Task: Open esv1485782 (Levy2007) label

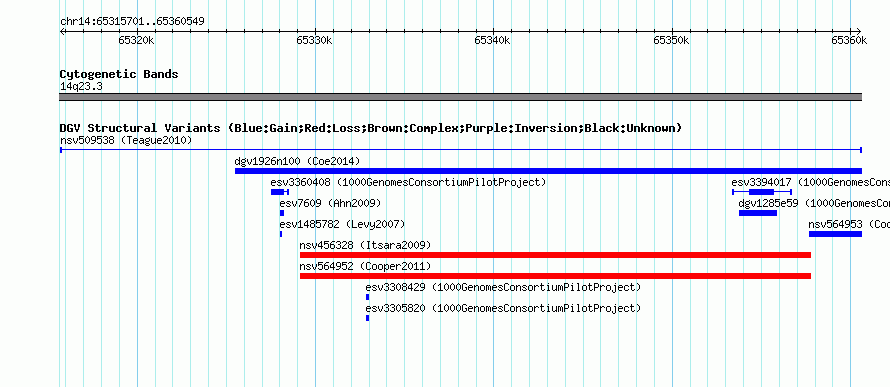Action: 342,224
